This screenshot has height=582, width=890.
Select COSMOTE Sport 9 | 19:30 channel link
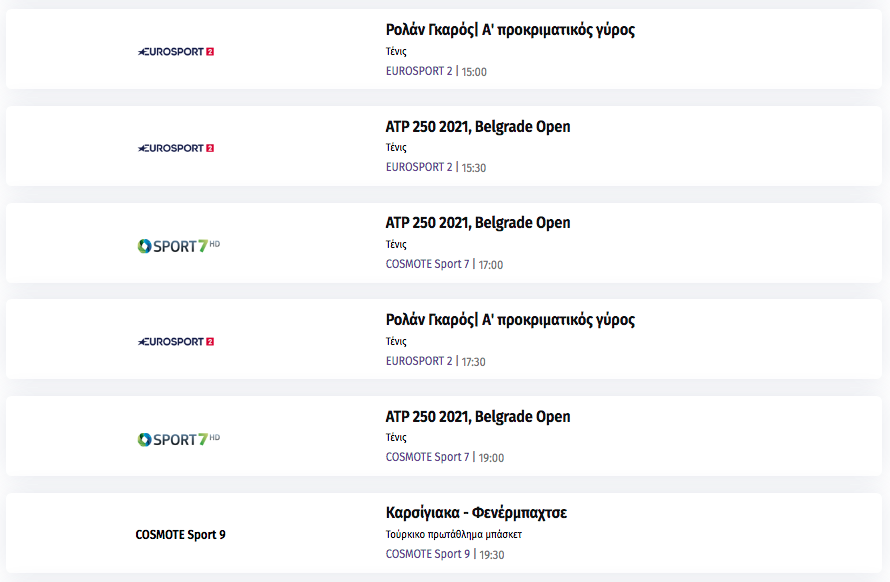tap(445, 554)
